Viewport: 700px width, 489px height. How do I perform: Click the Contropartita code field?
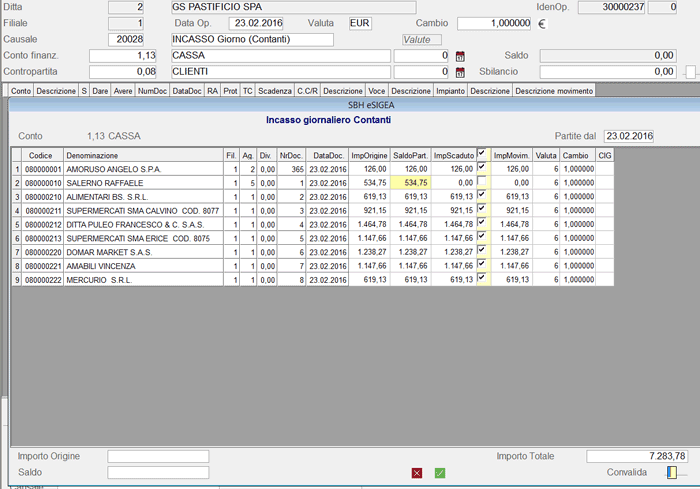pyautogui.click(x=123, y=71)
